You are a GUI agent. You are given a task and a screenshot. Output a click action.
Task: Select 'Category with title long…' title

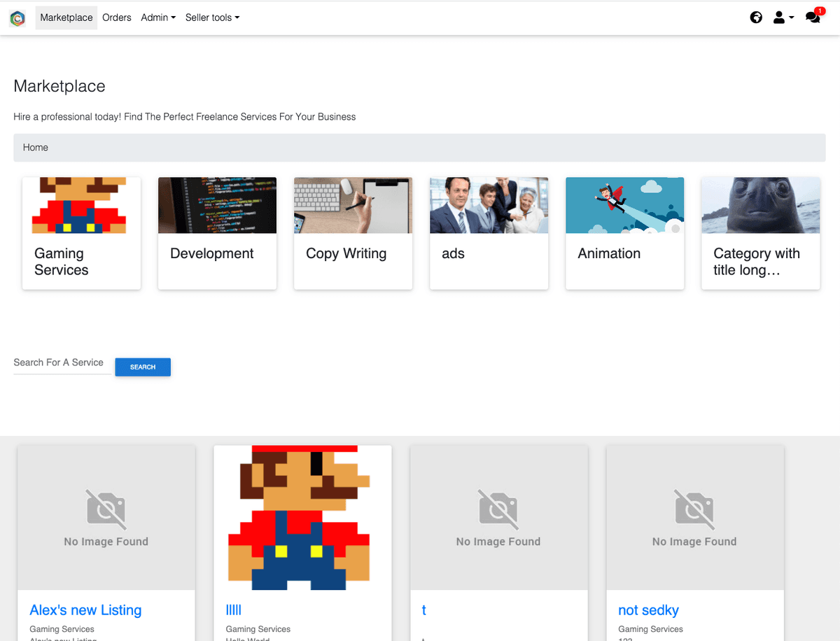pos(757,262)
